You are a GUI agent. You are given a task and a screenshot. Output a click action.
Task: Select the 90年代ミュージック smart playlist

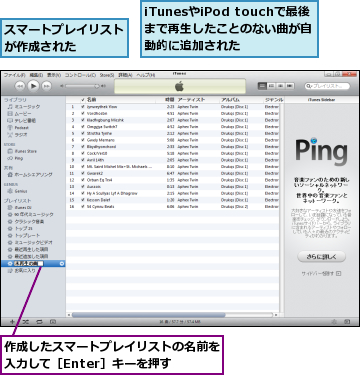click(31, 215)
